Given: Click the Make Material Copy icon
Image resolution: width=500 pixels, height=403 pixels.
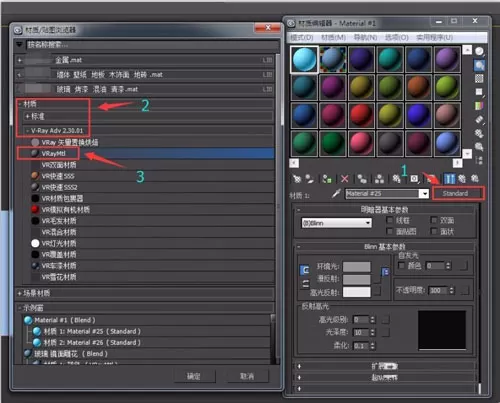Looking at the screenshot, I should pos(362,179).
